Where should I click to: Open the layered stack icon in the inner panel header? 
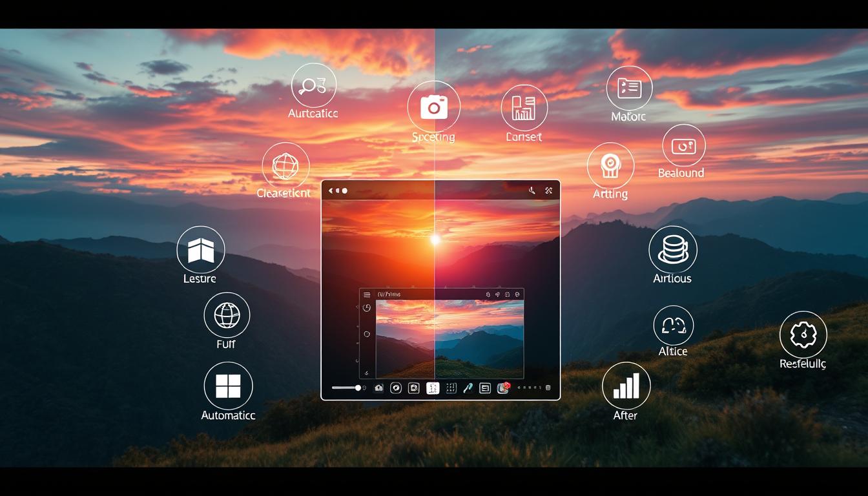(x=488, y=294)
